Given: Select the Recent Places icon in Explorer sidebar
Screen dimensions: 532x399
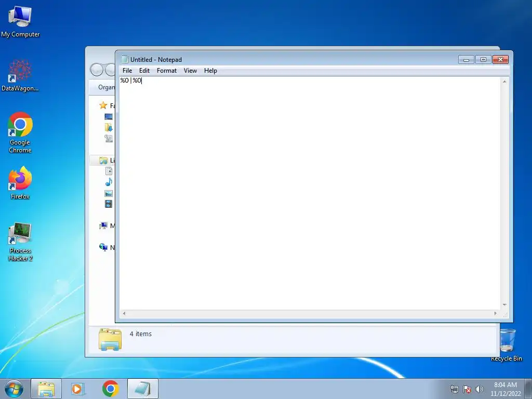Looking at the screenshot, I should 109,138.
